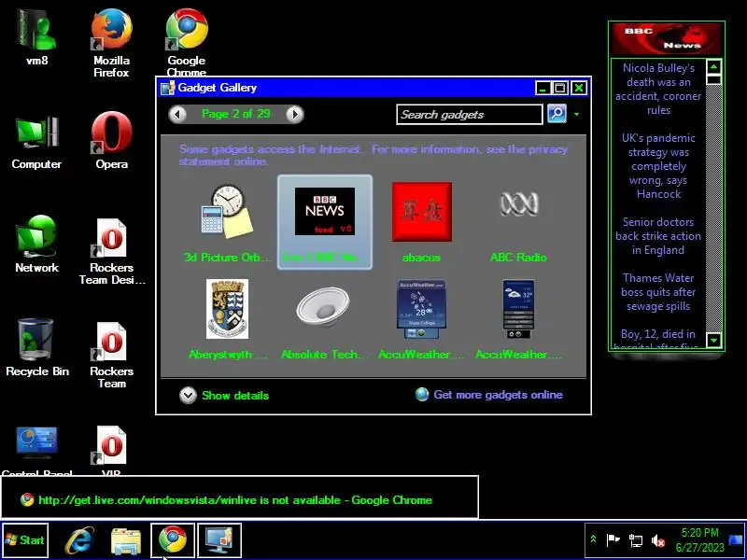Image resolution: width=747 pixels, height=560 pixels.
Task: Select the Network desktop icon
Action: pyautogui.click(x=36, y=244)
